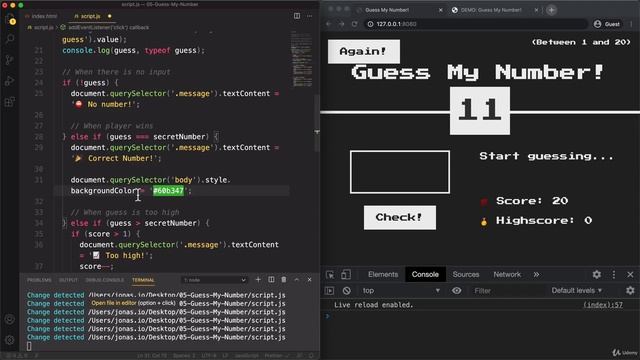Switch to the DEBUG CONSOLE panel tab
This screenshot has width=640, height=360.
pos(105,280)
